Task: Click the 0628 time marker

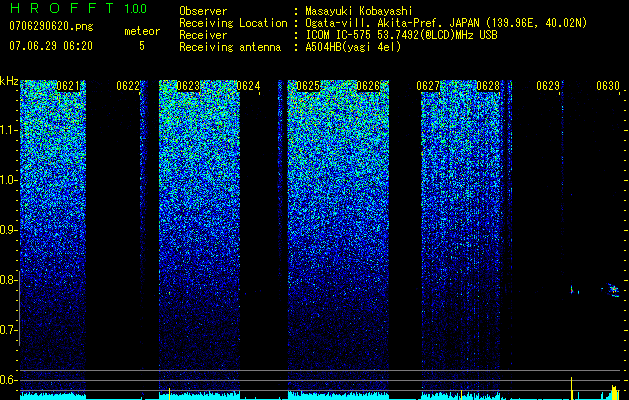Action: [488, 86]
